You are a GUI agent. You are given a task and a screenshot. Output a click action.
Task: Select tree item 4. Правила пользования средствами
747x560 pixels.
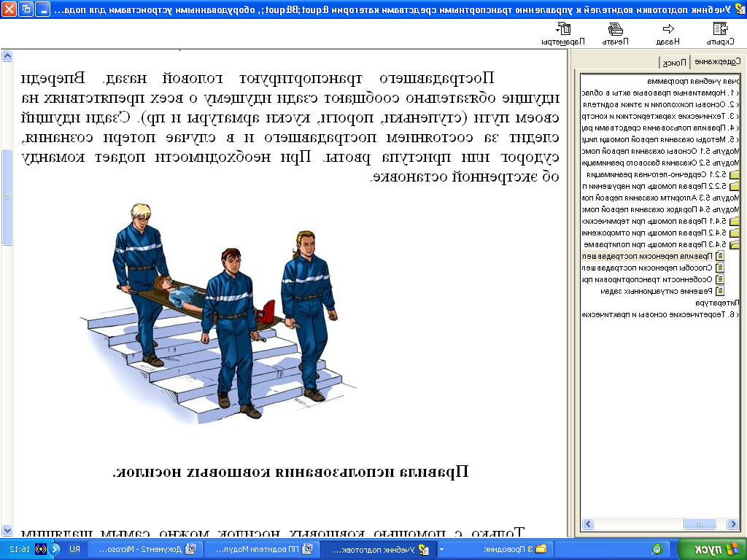click(x=660, y=128)
